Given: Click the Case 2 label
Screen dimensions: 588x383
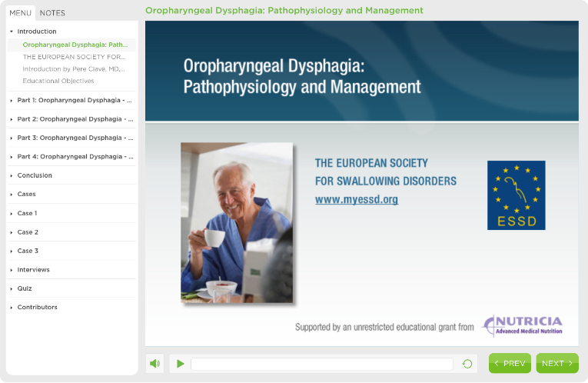Looking at the screenshot, I should pyautogui.click(x=28, y=232).
